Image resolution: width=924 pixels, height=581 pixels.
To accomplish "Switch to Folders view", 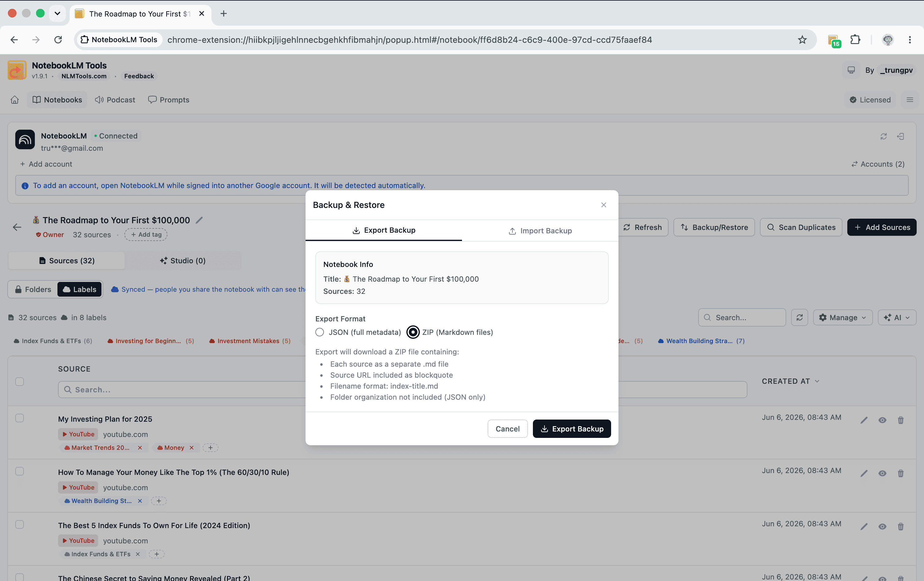I will (x=33, y=290).
